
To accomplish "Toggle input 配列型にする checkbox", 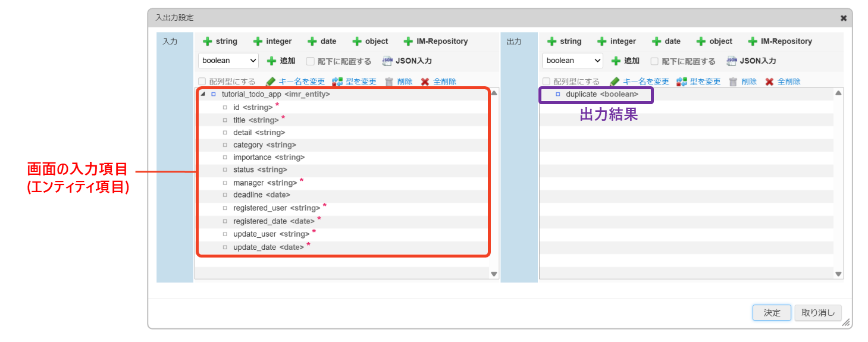I will [x=202, y=81].
